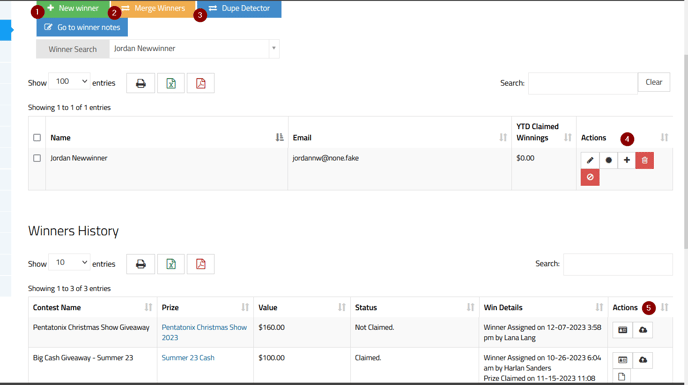Sort the history Actions column
The image size is (688, 385).
coord(641,307)
